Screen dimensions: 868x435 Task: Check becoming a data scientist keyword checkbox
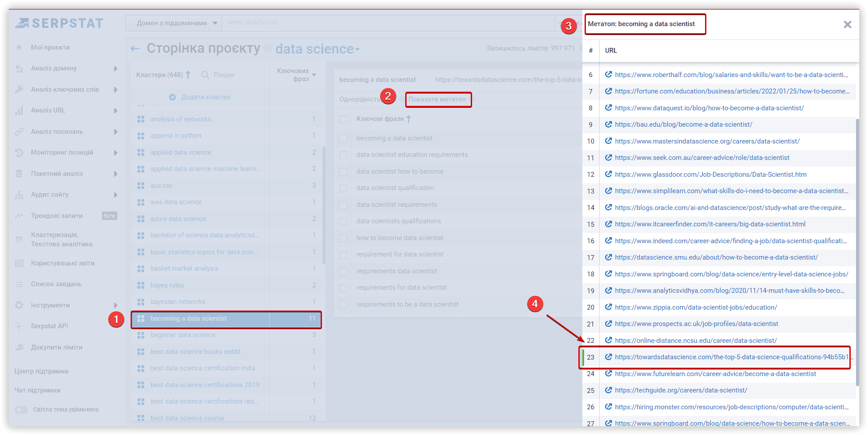(343, 138)
